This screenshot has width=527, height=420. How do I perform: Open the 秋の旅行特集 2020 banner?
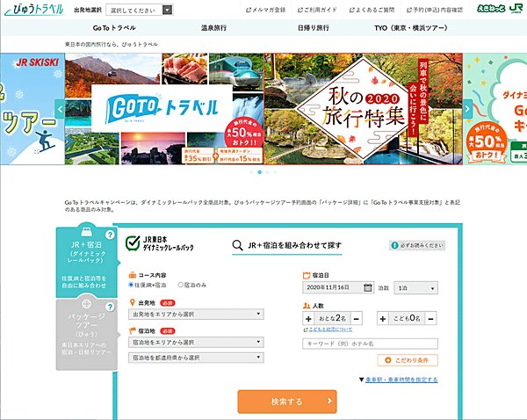364,109
